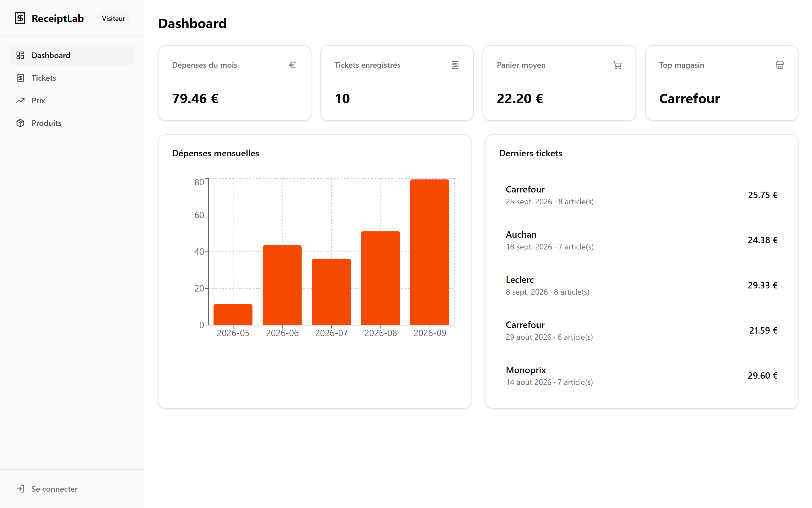Click the 29.33 € ticket amount
Viewport: 812px width, 508px height.
[x=763, y=285]
